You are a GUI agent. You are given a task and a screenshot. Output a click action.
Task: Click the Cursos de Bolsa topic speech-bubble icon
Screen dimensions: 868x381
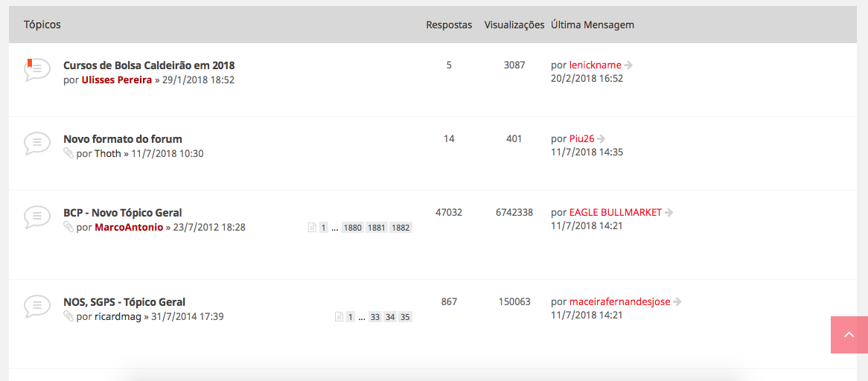[36, 69]
